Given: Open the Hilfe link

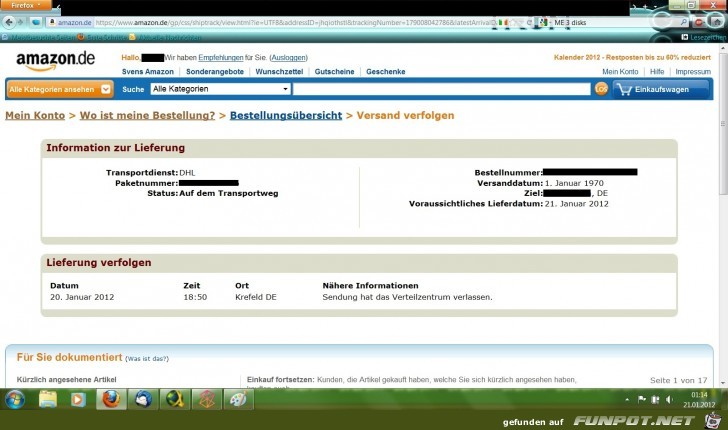Looking at the screenshot, I should pos(657,72).
